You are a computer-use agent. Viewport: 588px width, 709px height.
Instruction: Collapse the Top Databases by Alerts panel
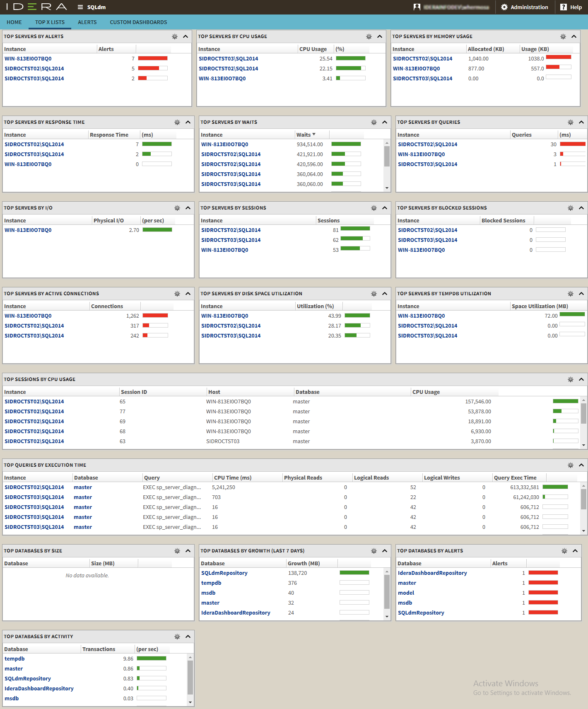click(x=575, y=551)
